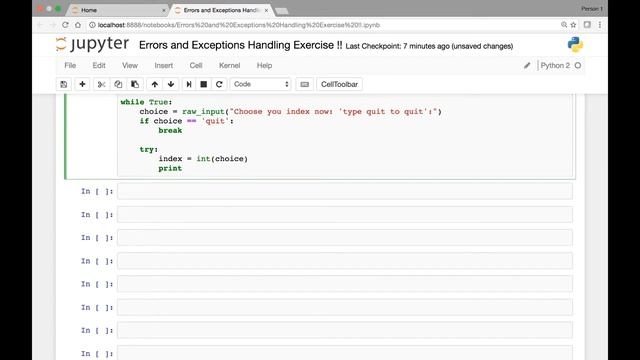Open the Cell menu
Screen dimensions: 640x360
coord(196,65)
